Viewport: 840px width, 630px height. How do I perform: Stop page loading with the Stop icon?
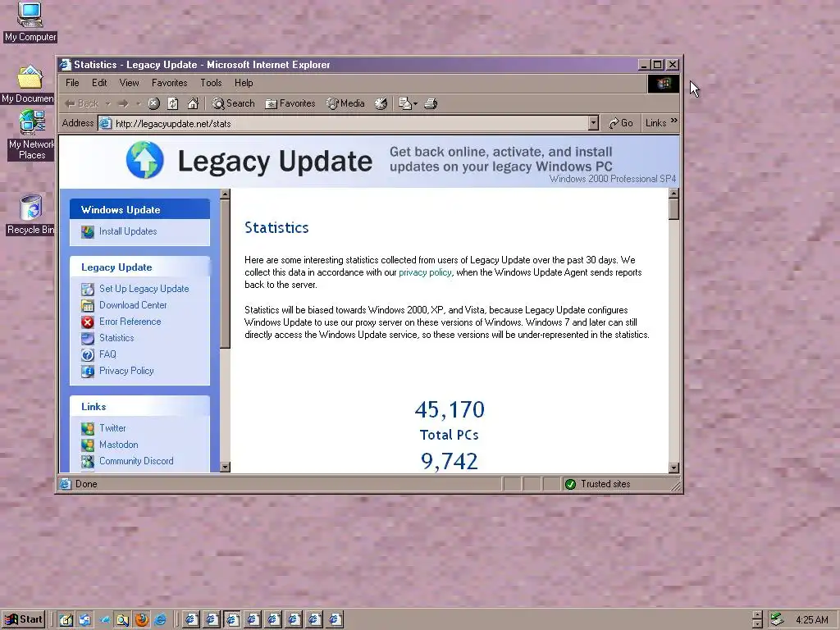pyautogui.click(x=153, y=103)
